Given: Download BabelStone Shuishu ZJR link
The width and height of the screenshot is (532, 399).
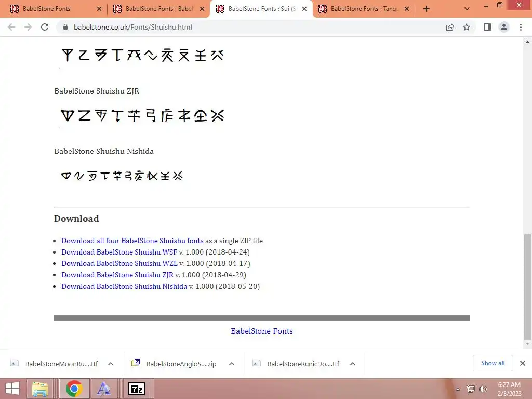Looking at the screenshot, I should (117, 275).
